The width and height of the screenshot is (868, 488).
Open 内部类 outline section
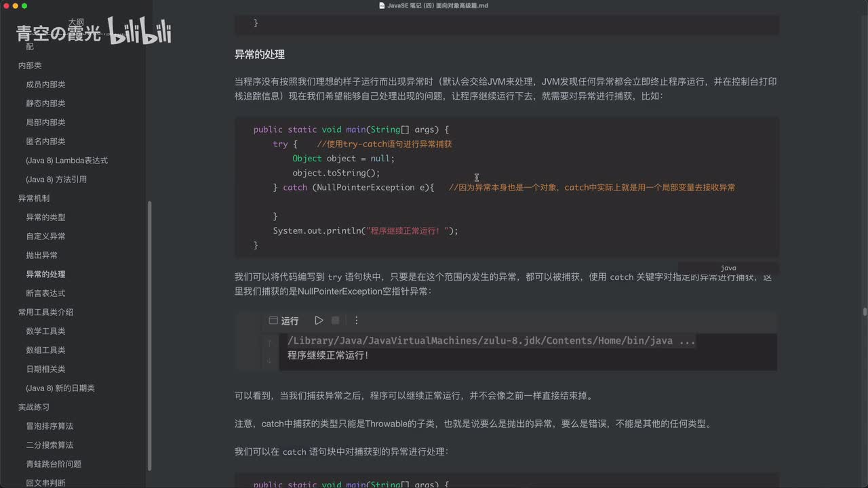click(x=30, y=66)
